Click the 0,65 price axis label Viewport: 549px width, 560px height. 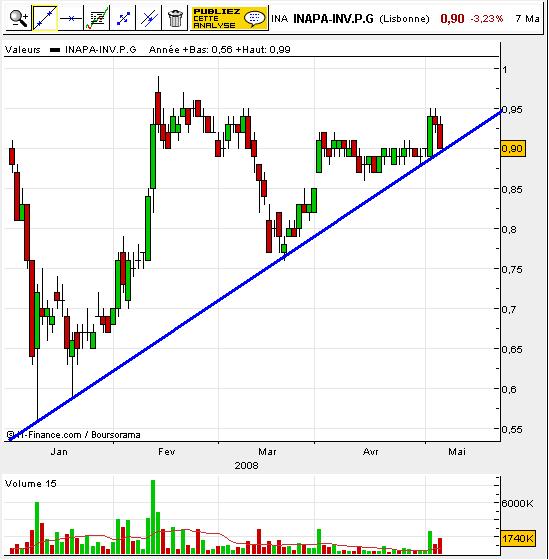coord(512,349)
